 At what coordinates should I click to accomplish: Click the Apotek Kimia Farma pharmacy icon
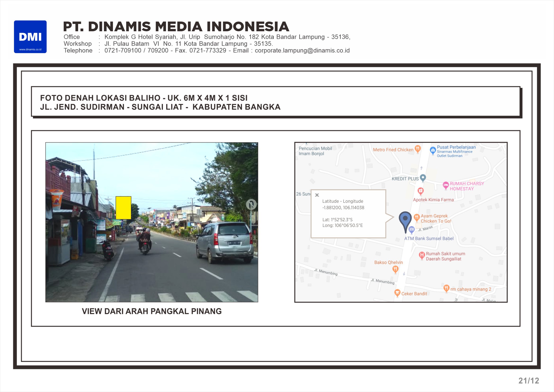[420, 191]
